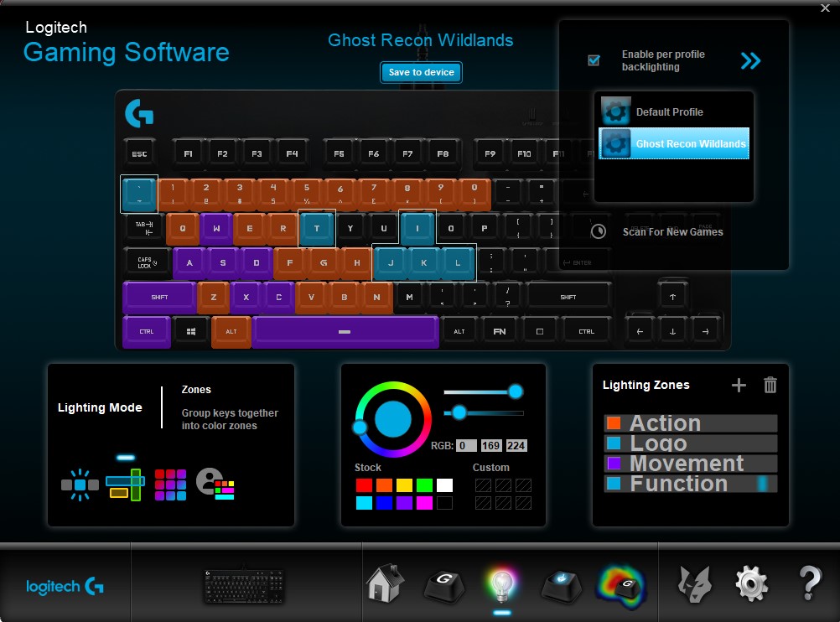Select the profile-based lighting mode icon
The height and width of the screenshot is (622, 840).
pyautogui.click(x=215, y=484)
